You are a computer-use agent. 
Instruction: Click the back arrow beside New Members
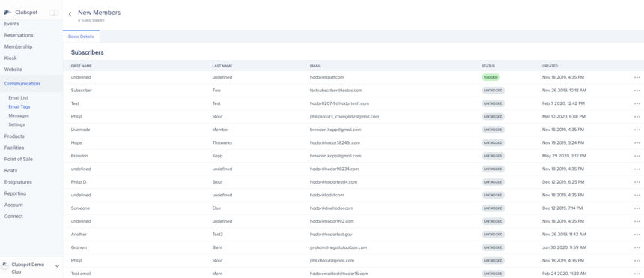[70, 14]
